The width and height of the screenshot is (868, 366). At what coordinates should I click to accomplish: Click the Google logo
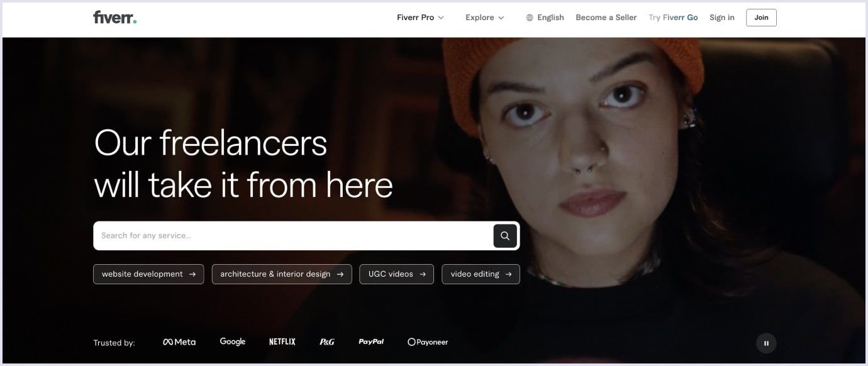[x=233, y=341]
